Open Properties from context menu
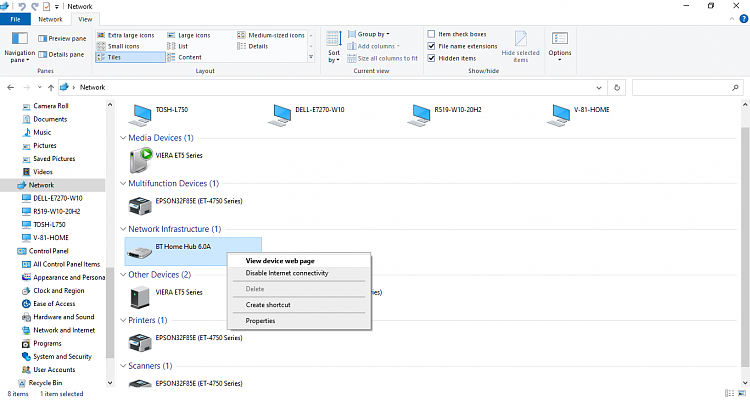The image size is (750, 400). tap(299, 321)
